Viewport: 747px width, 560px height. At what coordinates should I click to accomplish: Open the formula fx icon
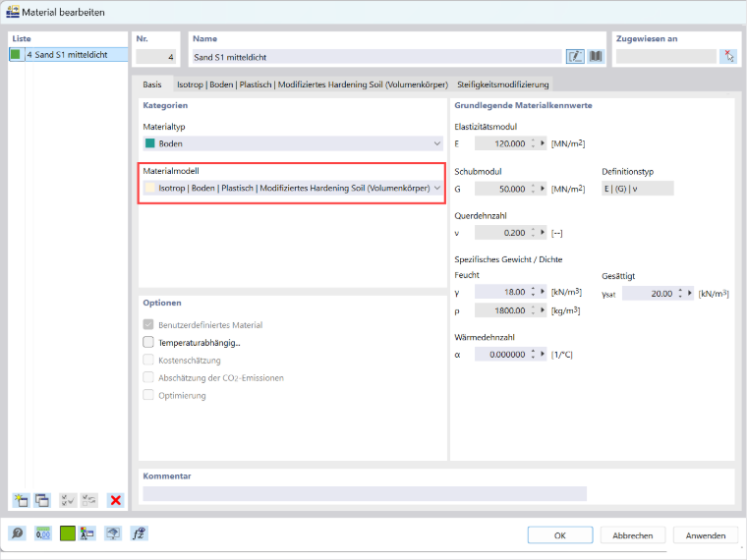click(139, 533)
